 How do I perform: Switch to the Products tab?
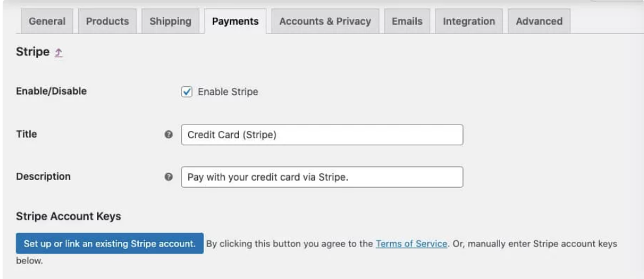point(107,21)
